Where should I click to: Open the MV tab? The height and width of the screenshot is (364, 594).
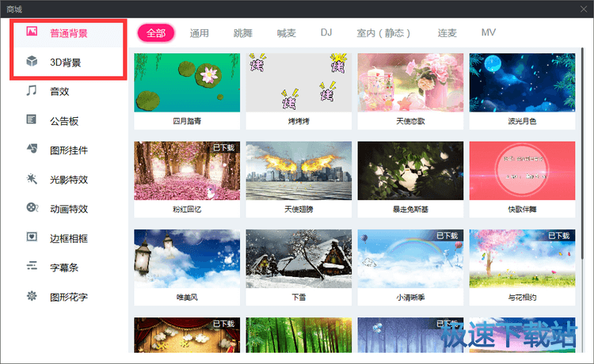489,32
